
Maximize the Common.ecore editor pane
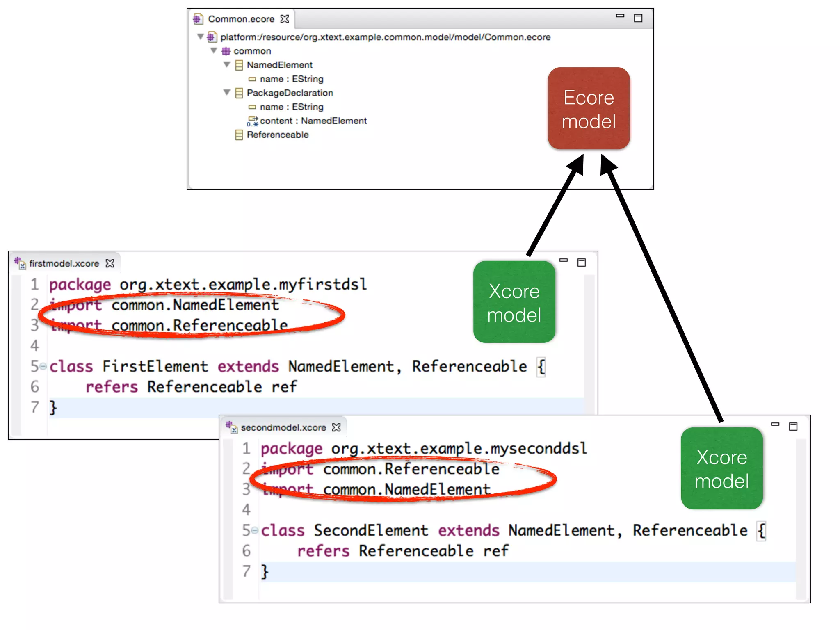638,18
